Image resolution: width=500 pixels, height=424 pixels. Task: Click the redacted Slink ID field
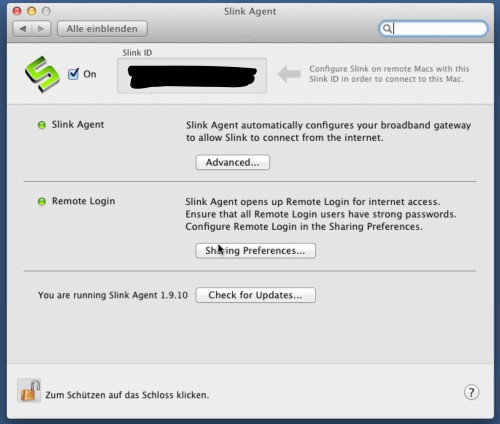click(x=192, y=76)
